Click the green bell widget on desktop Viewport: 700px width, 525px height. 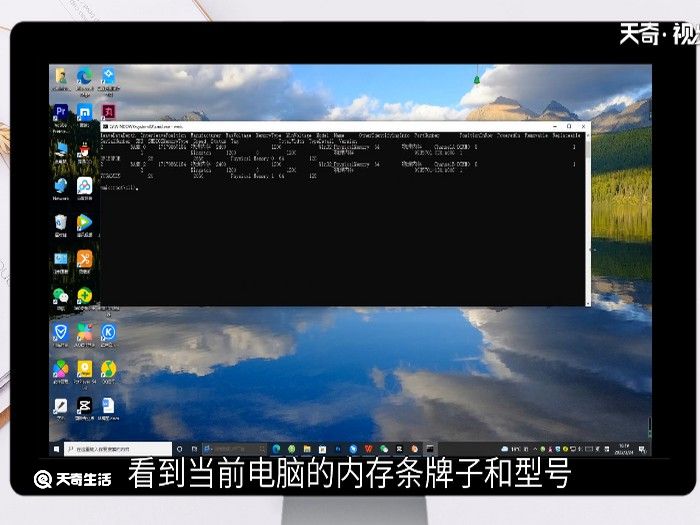click(x=476, y=80)
